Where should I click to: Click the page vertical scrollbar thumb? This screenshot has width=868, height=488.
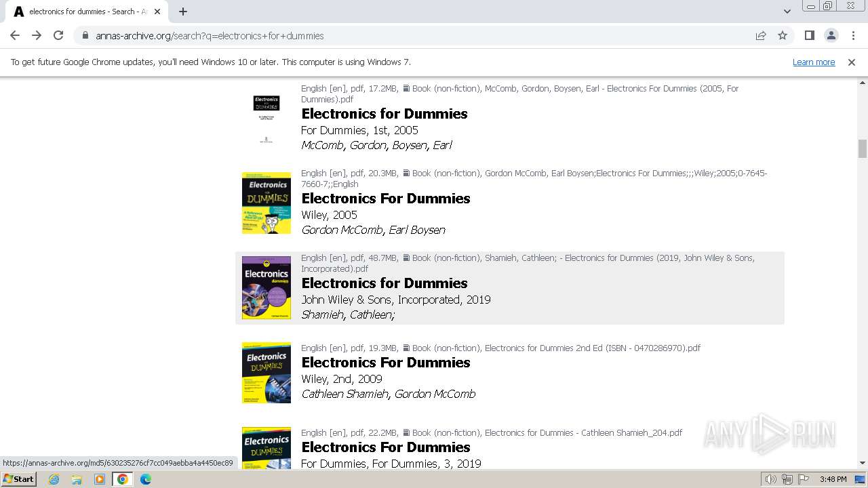(863, 148)
